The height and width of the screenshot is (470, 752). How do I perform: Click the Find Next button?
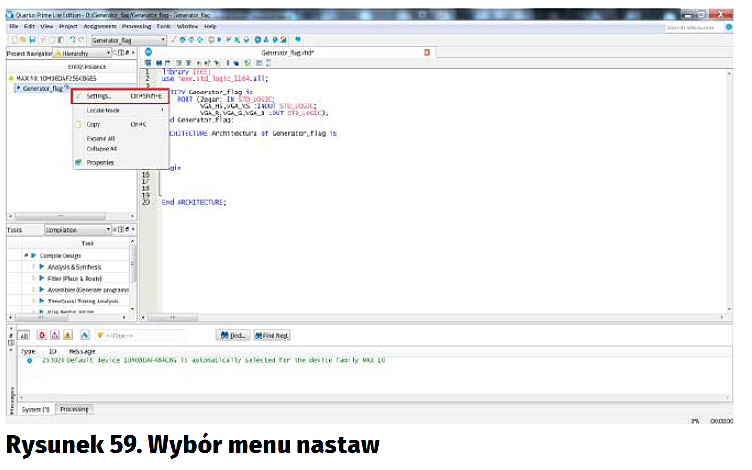(271, 336)
